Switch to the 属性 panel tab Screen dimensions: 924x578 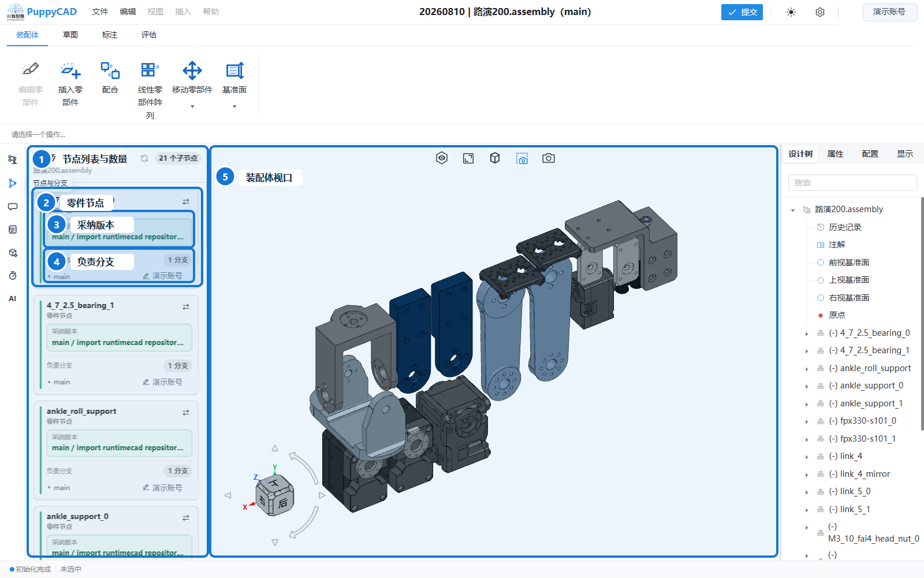[x=835, y=154]
